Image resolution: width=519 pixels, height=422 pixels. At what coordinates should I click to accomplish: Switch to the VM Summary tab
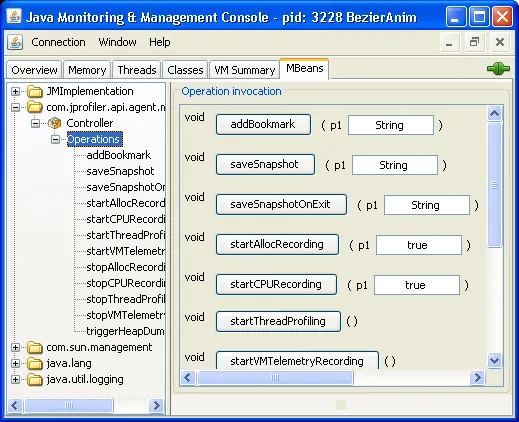(x=244, y=70)
